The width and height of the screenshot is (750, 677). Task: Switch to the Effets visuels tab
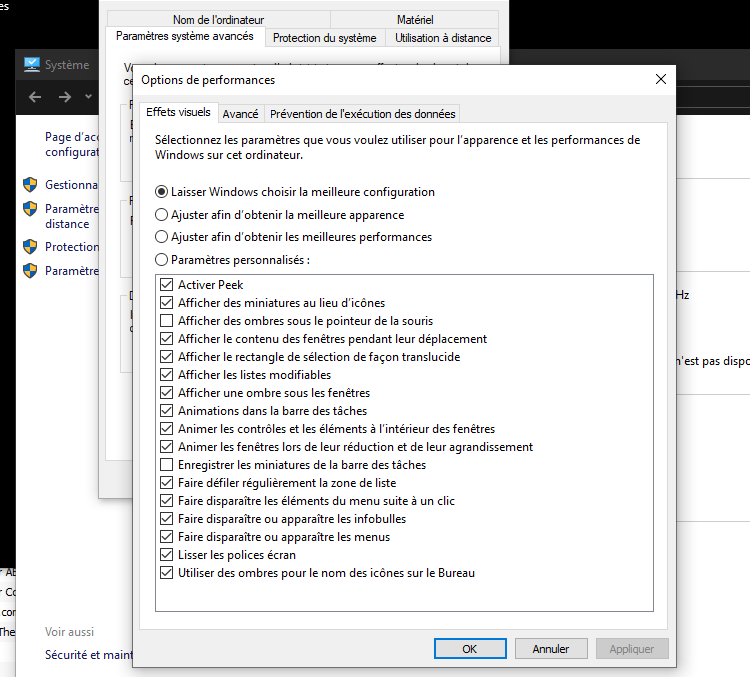(x=178, y=112)
